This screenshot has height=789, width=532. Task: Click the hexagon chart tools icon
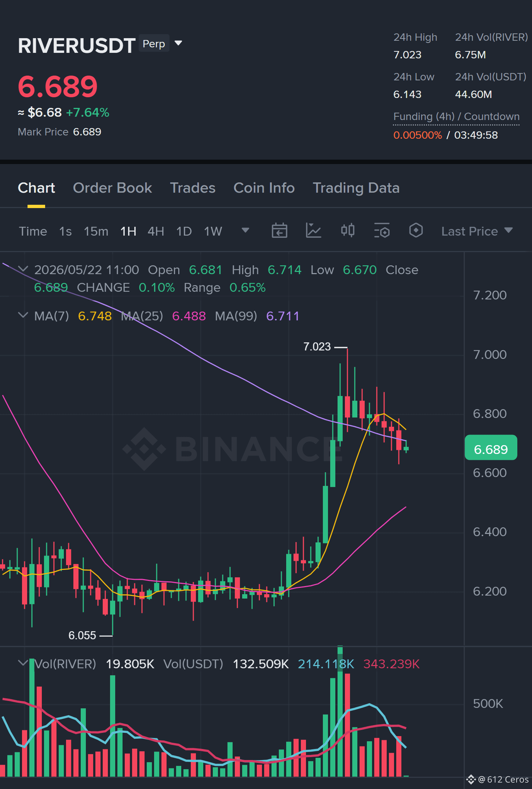(416, 230)
